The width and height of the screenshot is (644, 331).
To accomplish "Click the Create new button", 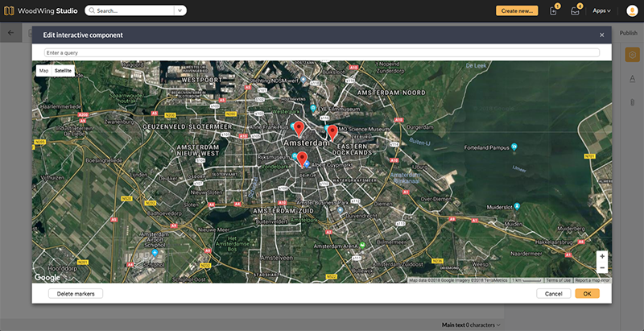I will (516, 11).
